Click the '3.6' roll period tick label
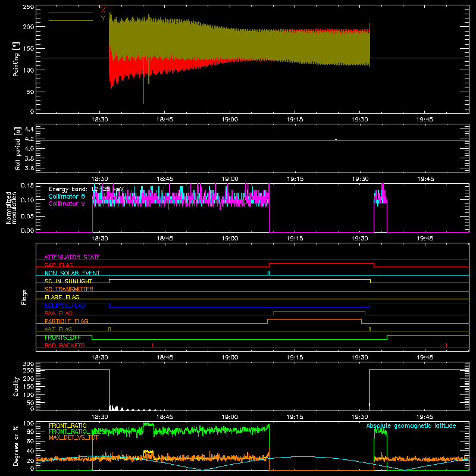 pos(29,168)
